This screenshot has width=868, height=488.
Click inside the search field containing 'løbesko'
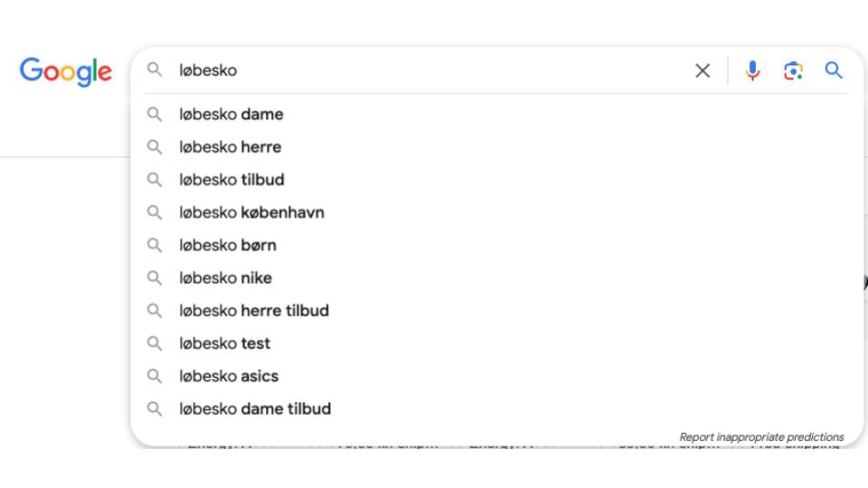[x=432, y=70]
